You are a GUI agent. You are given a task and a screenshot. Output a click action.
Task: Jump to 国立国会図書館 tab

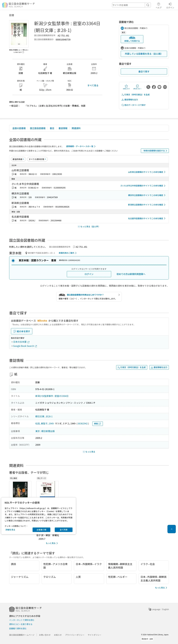point(38,128)
